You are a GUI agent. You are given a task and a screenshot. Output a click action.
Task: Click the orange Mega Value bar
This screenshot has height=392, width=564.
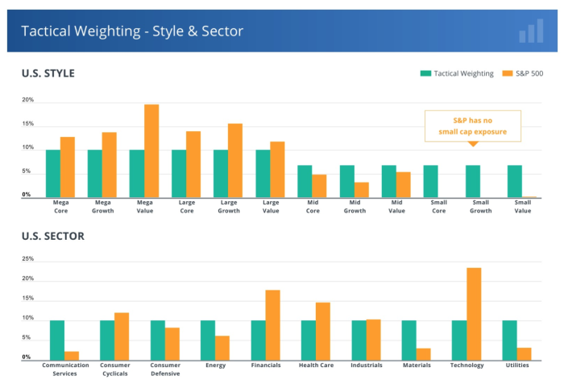[151, 151]
